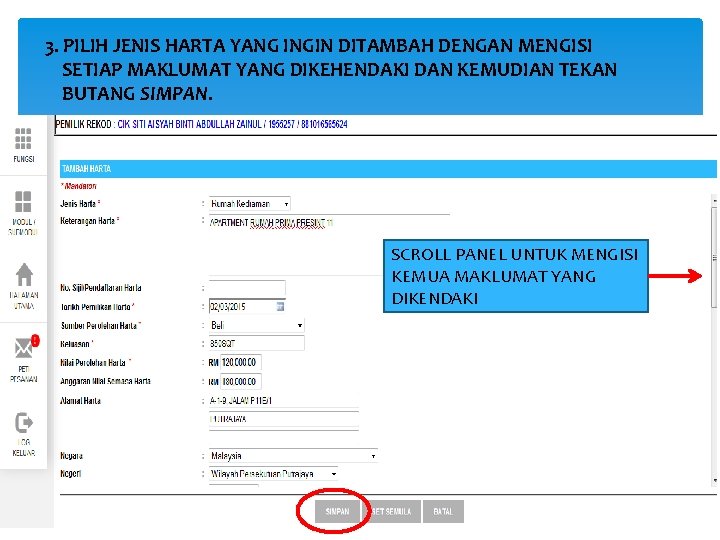Open the Negeri dropdown showing Putrajaya
The image size is (720, 540).
click(x=274, y=473)
